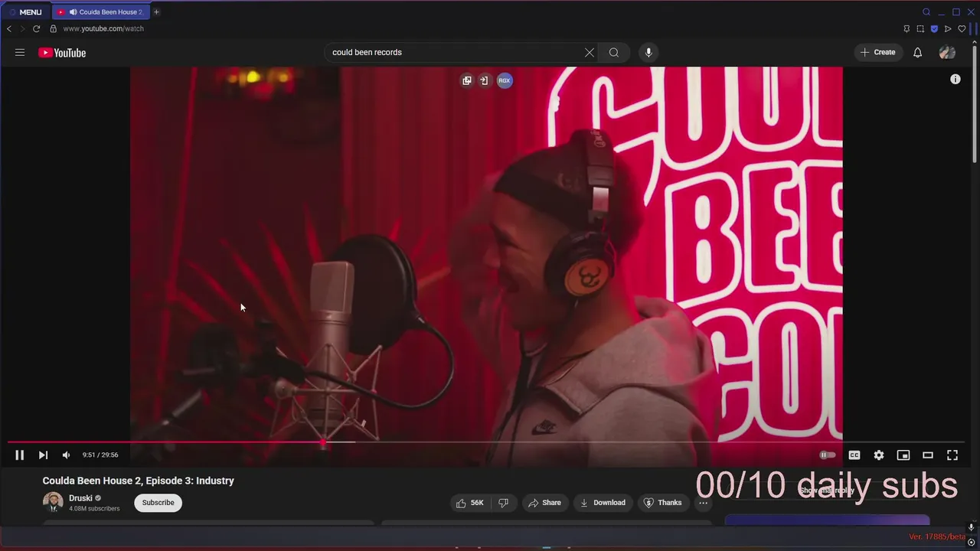Click the video title Coulda Been House 2

click(139, 481)
